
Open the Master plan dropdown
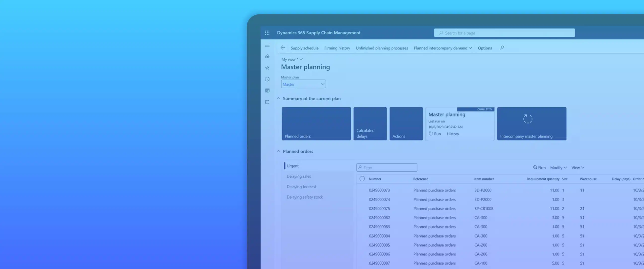[x=303, y=84]
